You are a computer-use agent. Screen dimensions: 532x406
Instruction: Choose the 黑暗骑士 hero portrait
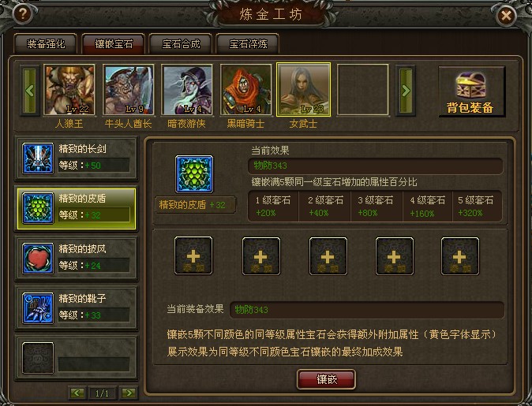246,90
